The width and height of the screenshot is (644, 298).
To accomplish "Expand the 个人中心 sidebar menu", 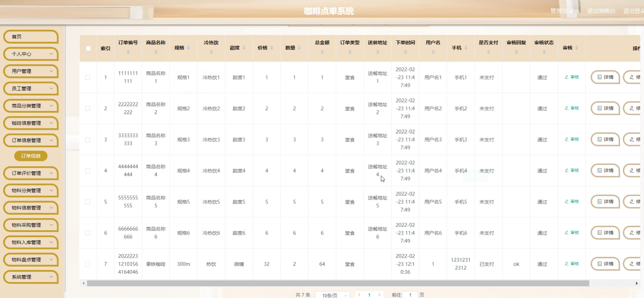I will (31, 54).
